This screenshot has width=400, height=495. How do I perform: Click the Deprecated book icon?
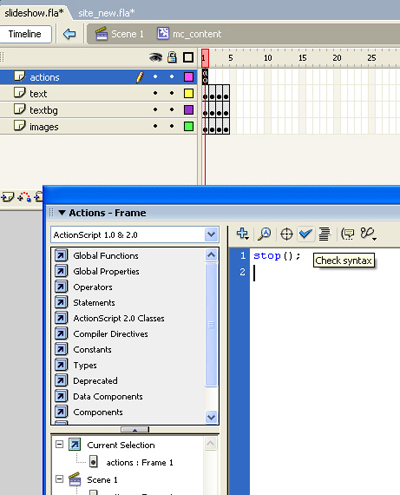[x=61, y=380]
